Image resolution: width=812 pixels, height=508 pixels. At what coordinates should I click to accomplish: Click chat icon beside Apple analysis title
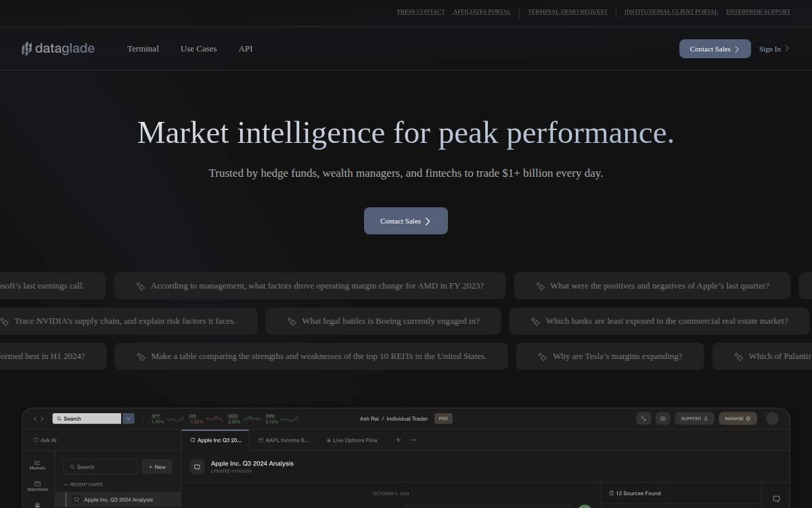(197, 467)
